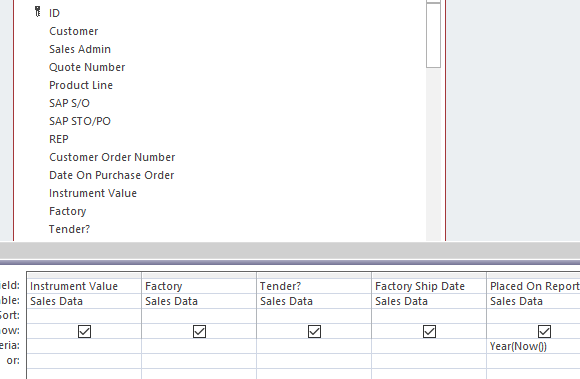Uncheck Show for Instrument Value column

pos(84,331)
